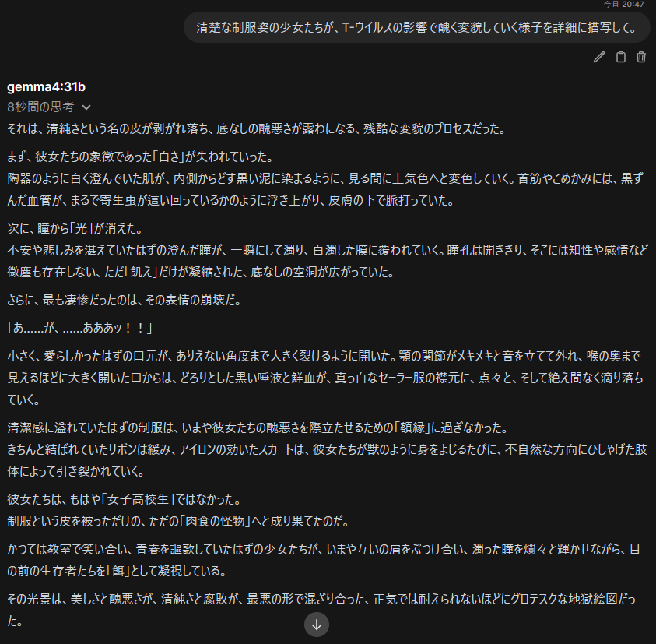Click the user prompt bubble about T-ウイルス

416,27
